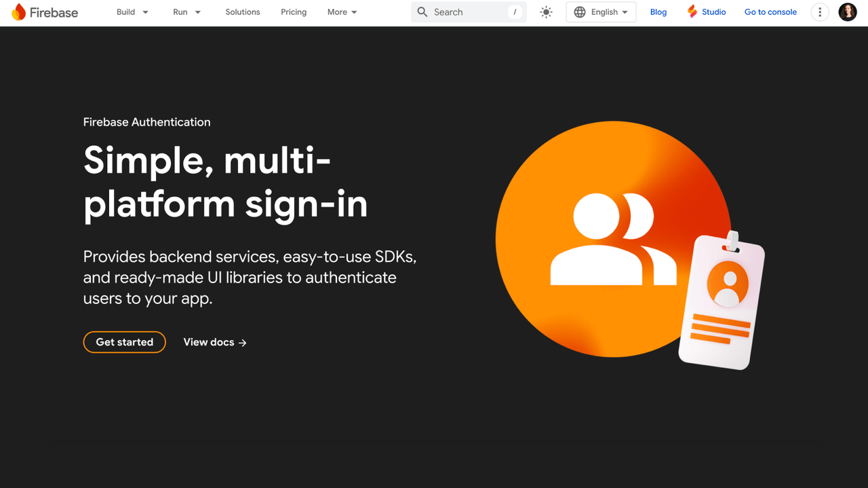868x488 pixels.
Task: Expand the Build dropdown
Action: (x=132, y=12)
